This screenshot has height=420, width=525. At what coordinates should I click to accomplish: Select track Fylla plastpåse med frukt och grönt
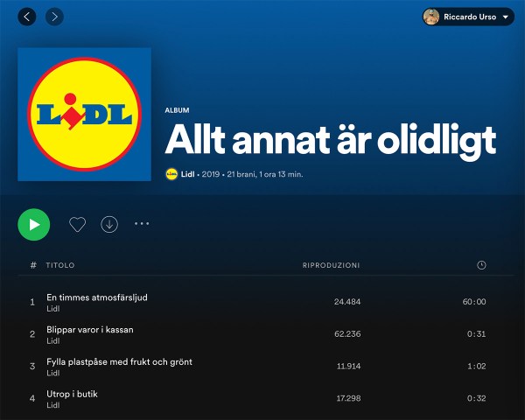click(x=119, y=361)
